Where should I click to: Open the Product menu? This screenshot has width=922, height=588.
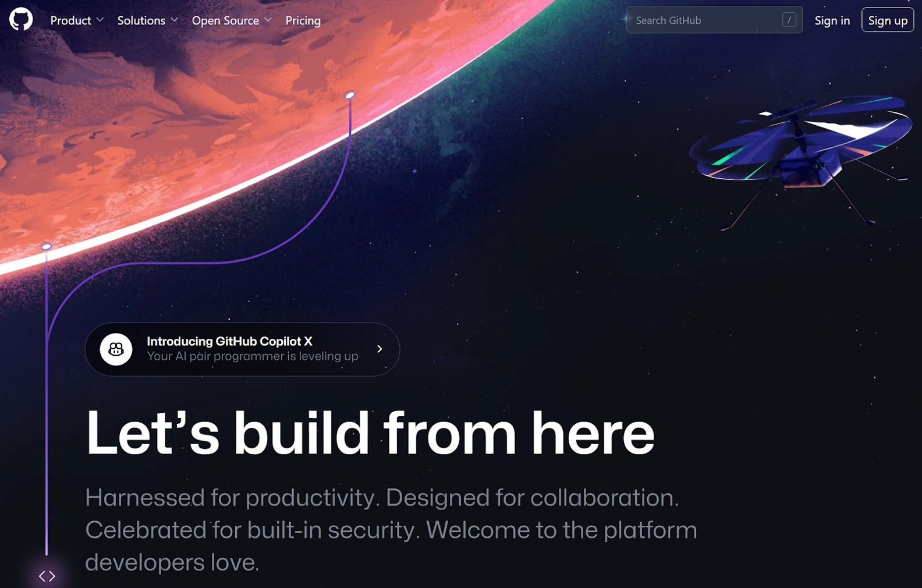[x=77, y=20]
